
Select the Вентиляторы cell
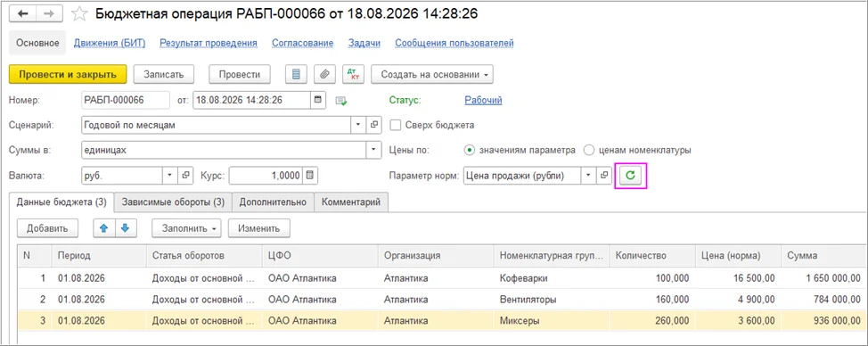(552, 300)
